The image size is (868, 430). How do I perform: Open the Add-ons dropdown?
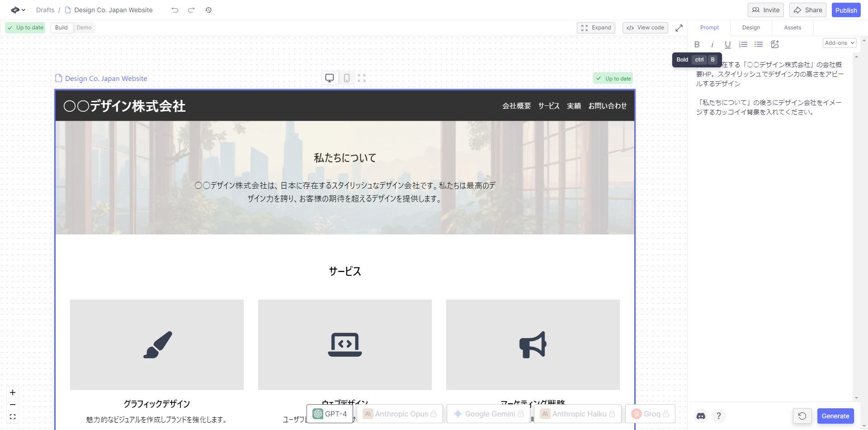tap(839, 43)
